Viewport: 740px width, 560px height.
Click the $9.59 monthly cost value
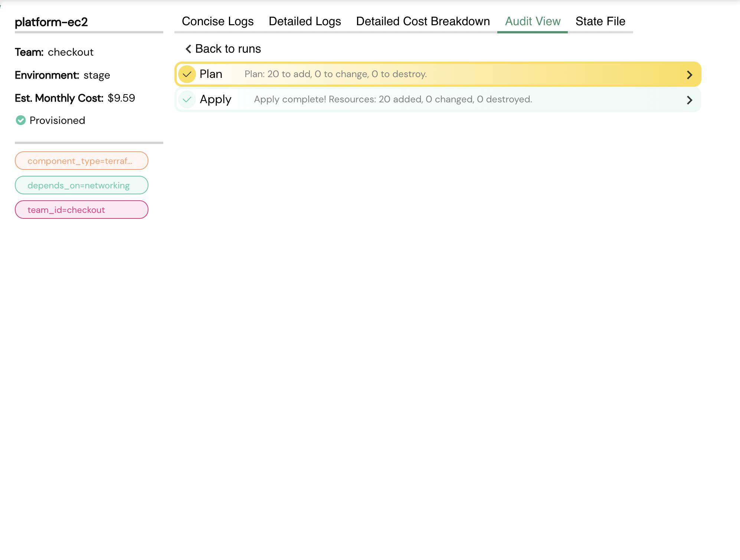point(121,98)
